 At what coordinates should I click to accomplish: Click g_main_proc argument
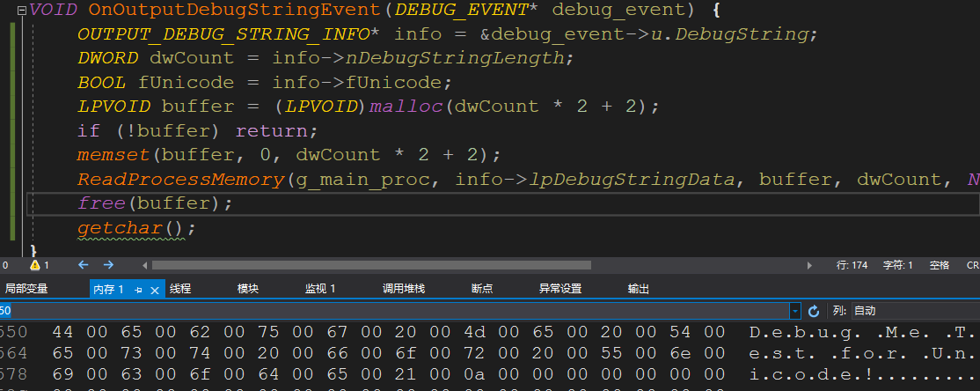click(363, 180)
